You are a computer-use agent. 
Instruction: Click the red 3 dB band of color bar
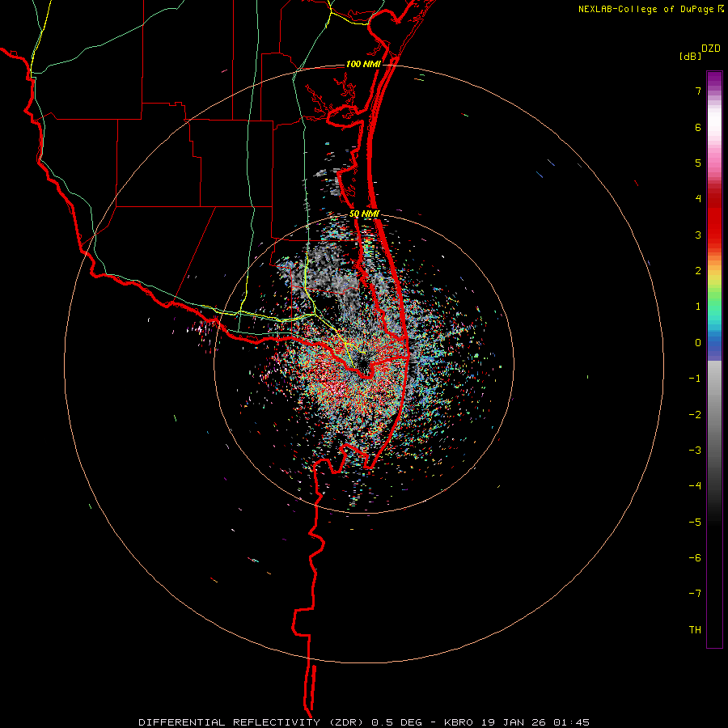[714, 235]
